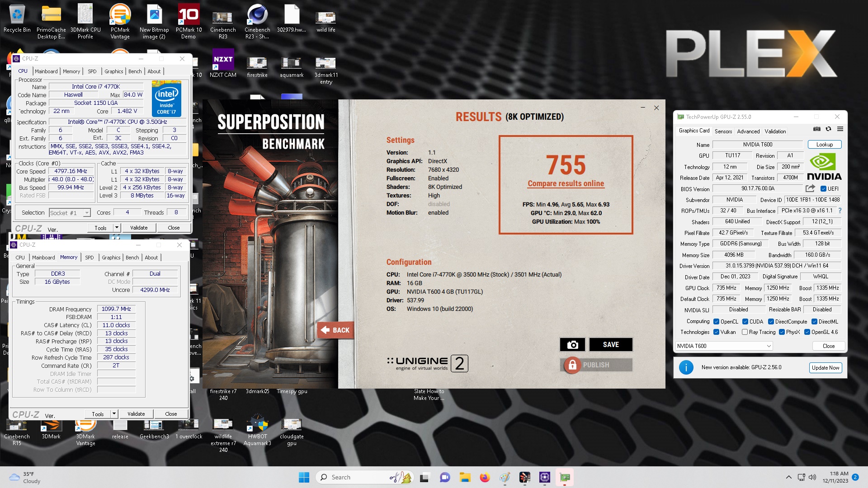Image resolution: width=868 pixels, height=488 pixels.
Task: Click GPU-Z screenshot camera icon
Action: click(x=816, y=129)
